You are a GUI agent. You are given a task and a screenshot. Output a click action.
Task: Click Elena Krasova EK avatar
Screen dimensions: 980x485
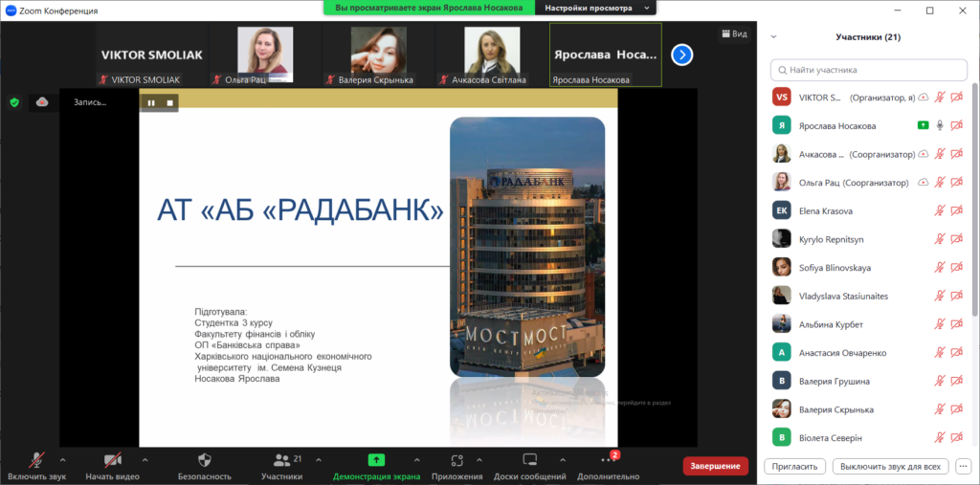781,210
